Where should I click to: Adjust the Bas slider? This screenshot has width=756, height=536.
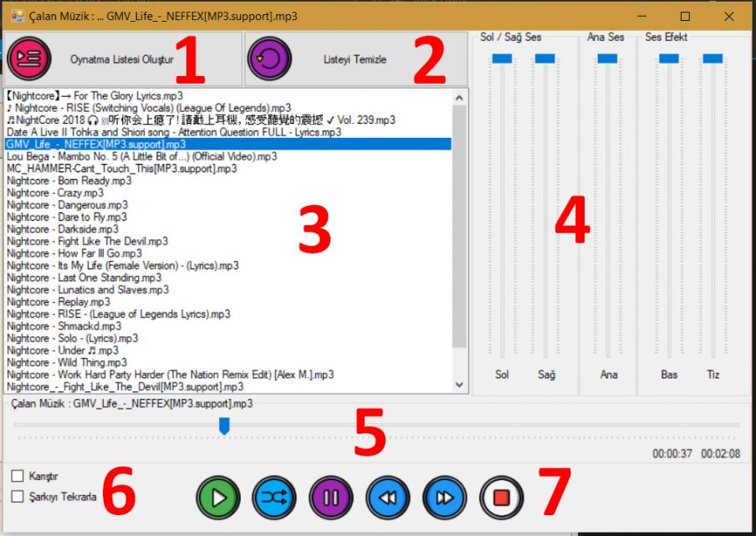669,59
